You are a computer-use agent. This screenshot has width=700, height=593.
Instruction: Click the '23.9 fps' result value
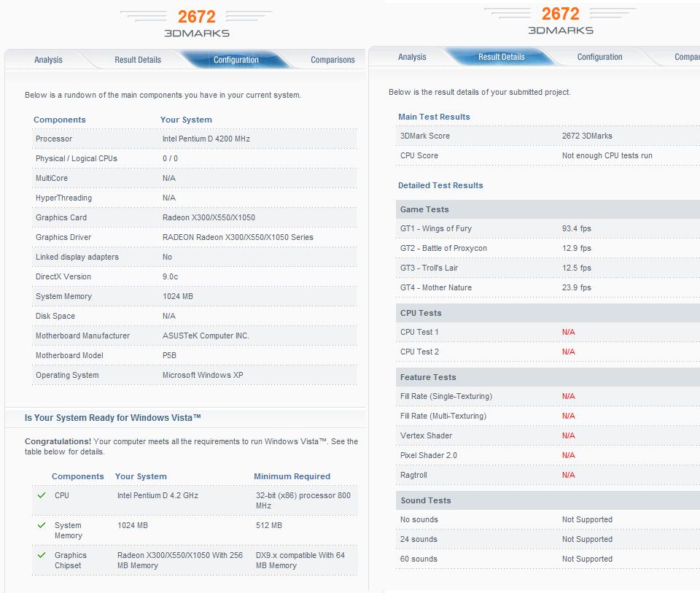576,287
